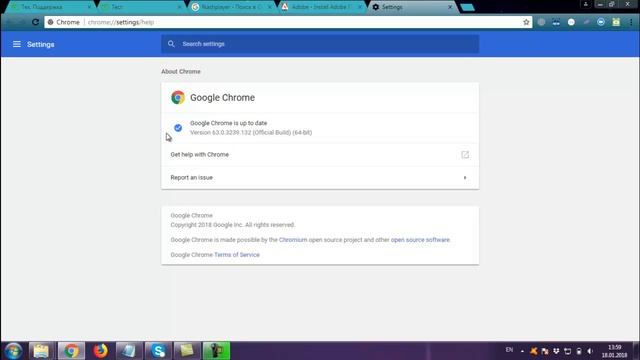Click the EN language indicator
The width and height of the screenshot is (640, 360).
(x=509, y=350)
